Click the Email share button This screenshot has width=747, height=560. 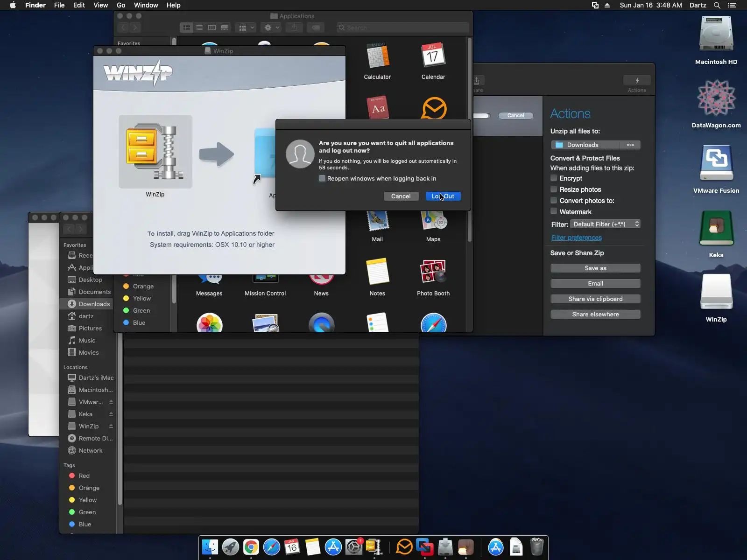point(596,283)
